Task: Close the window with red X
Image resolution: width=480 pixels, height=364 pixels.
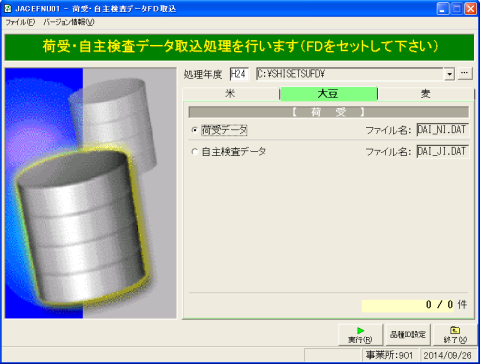Action: pos(471,9)
